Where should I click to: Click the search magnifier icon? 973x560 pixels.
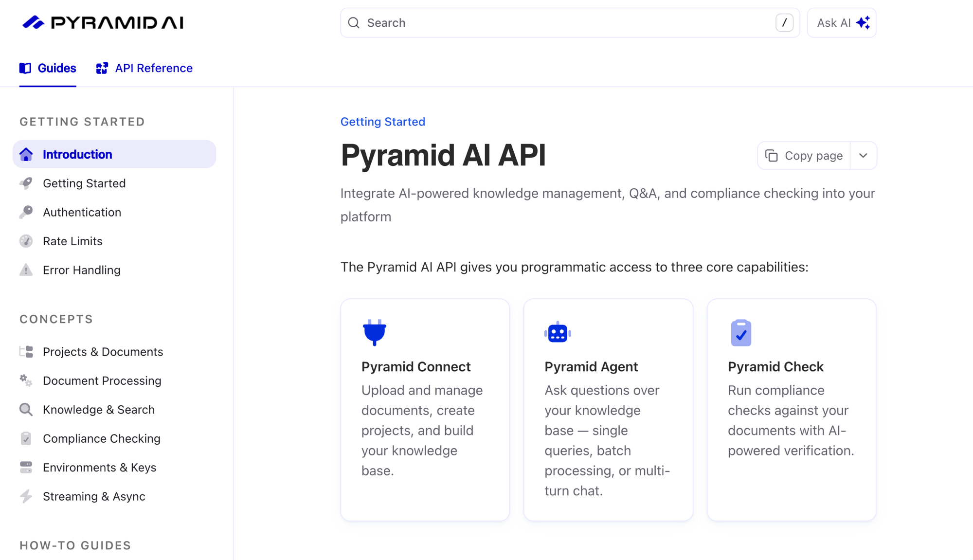point(354,23)
